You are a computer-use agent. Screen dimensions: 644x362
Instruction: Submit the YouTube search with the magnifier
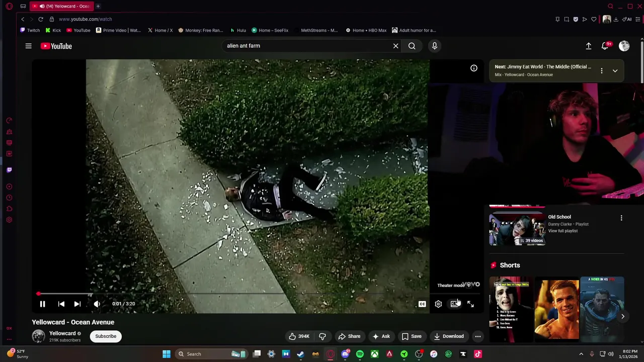coord(412,46)
